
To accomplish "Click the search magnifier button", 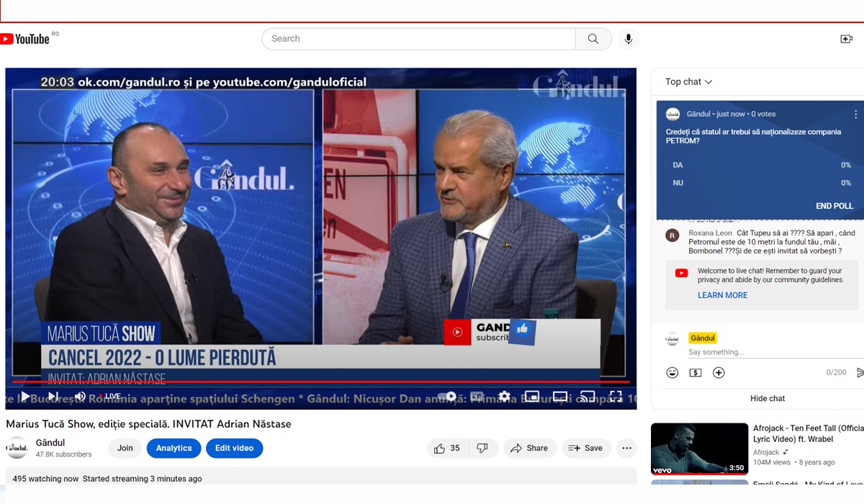I will (x=593, y=39).
